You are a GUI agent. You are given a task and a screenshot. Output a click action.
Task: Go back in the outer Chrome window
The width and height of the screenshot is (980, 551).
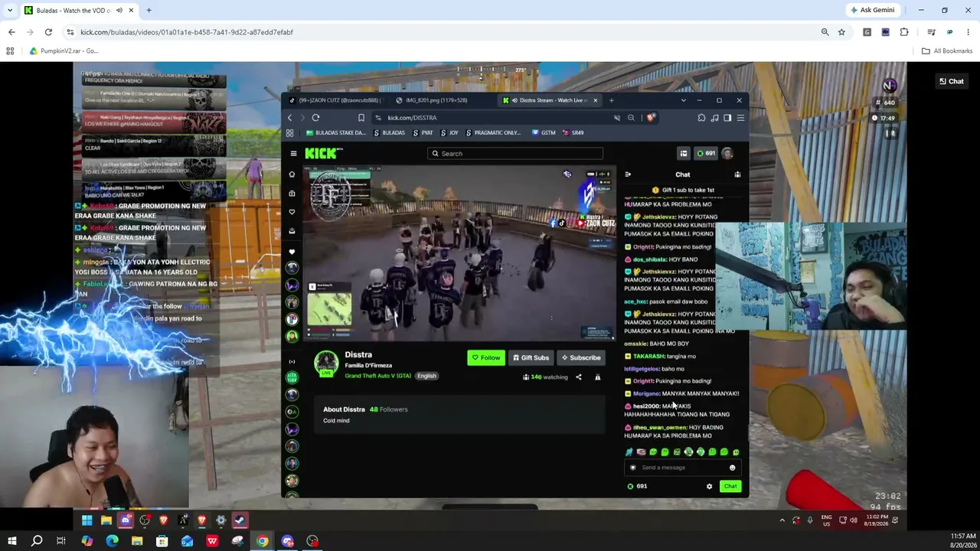tap(11, 32)
